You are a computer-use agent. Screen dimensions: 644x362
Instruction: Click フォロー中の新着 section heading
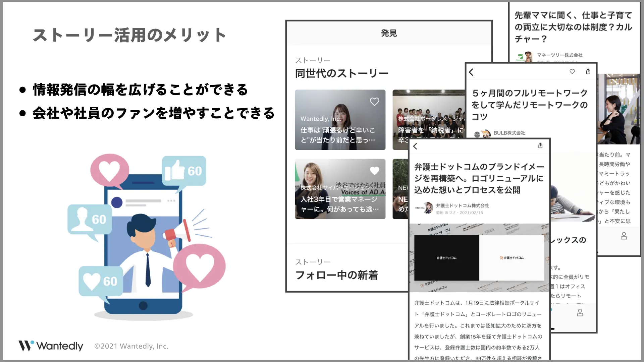pyautogui.click(x=336, y=275)
